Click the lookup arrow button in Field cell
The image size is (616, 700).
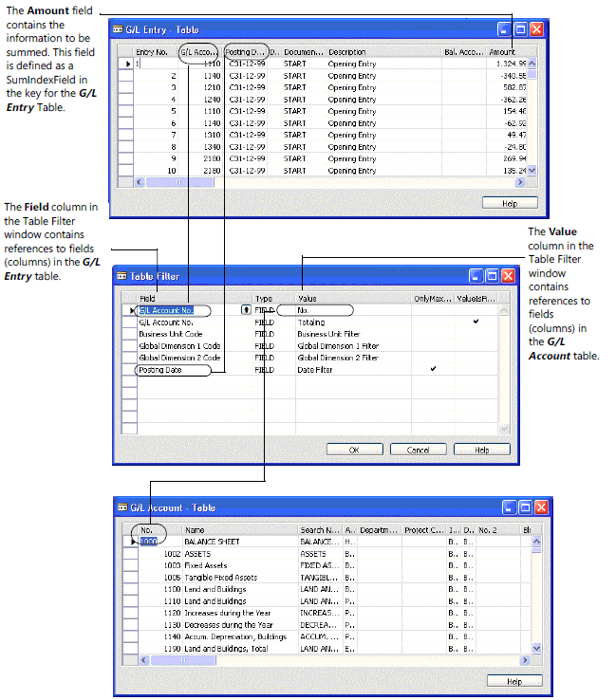247,310
